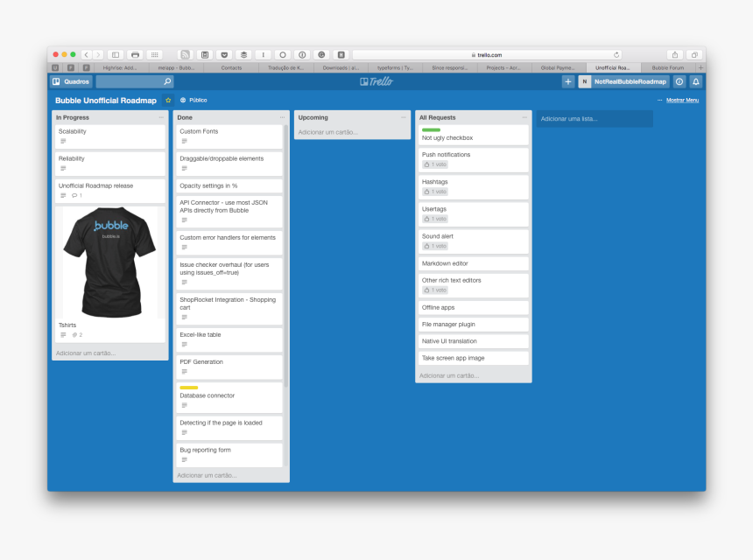753x560 pixels.
Task: Click the vote badge on Other rich text editors card
Action: [x=435, y=290]
